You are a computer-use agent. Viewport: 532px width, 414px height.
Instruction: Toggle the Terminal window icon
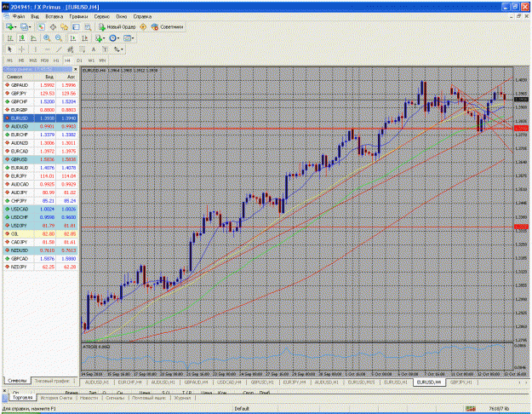[x=76, y=26]
